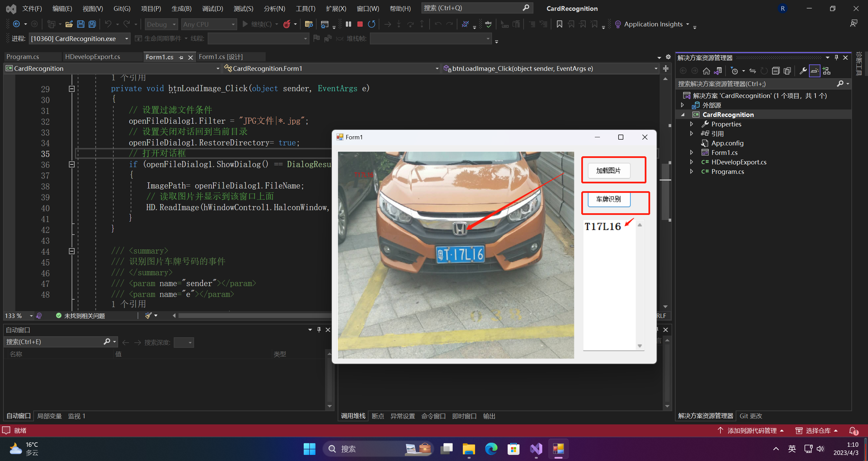868x461 pixels.
Task: Click the code editor horizontal scrollbar
Action: coord(254,316)
